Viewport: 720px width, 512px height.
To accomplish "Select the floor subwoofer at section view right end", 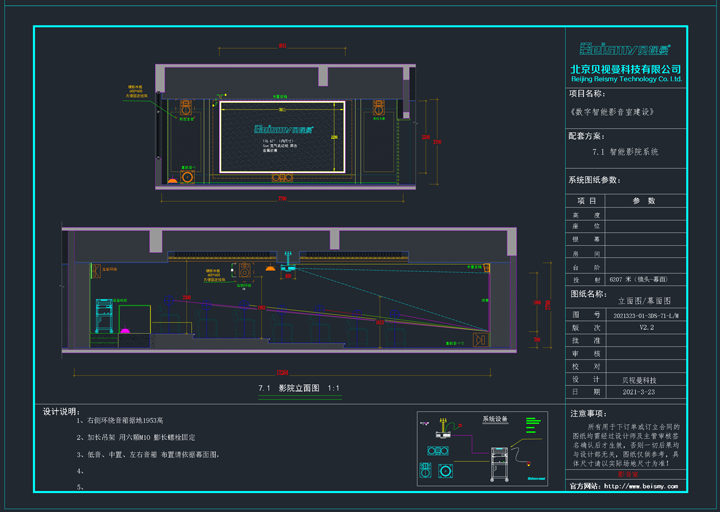I will tap(481, 340).
